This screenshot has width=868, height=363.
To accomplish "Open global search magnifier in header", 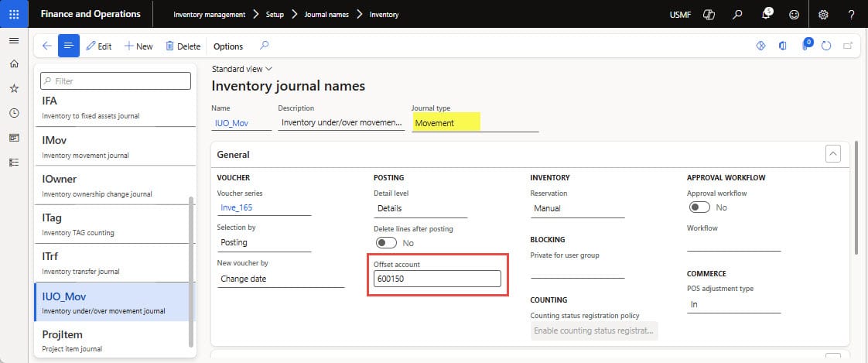I will click(737, 15).
